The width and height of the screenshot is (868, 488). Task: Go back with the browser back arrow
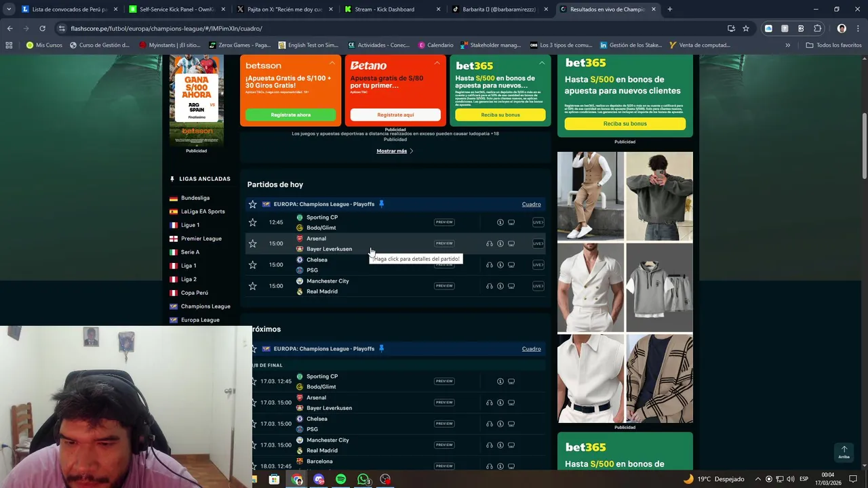9,28
